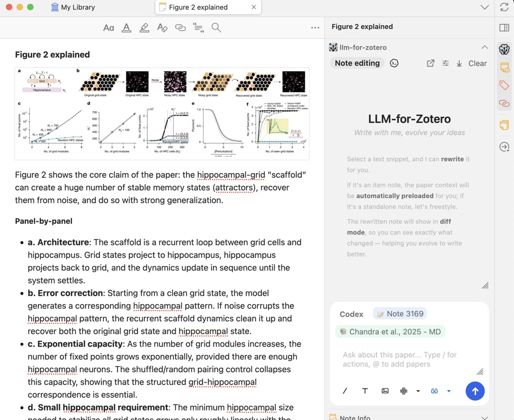
Task: Open the chat settings sliders icon
Action: click(x=445, y=63)
